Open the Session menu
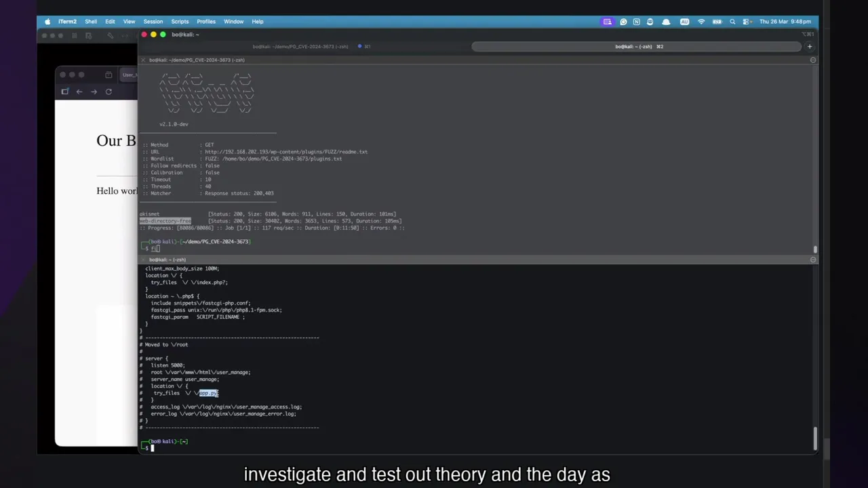This screenshot has height=488, width=868. [x=153, y=22]
